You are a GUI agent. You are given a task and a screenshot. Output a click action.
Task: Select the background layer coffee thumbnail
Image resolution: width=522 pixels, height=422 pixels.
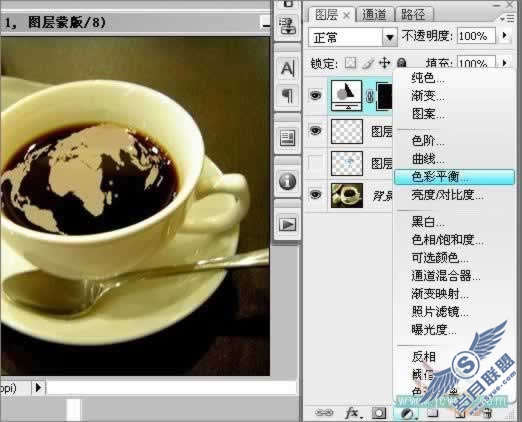click(x=347, y=195)
